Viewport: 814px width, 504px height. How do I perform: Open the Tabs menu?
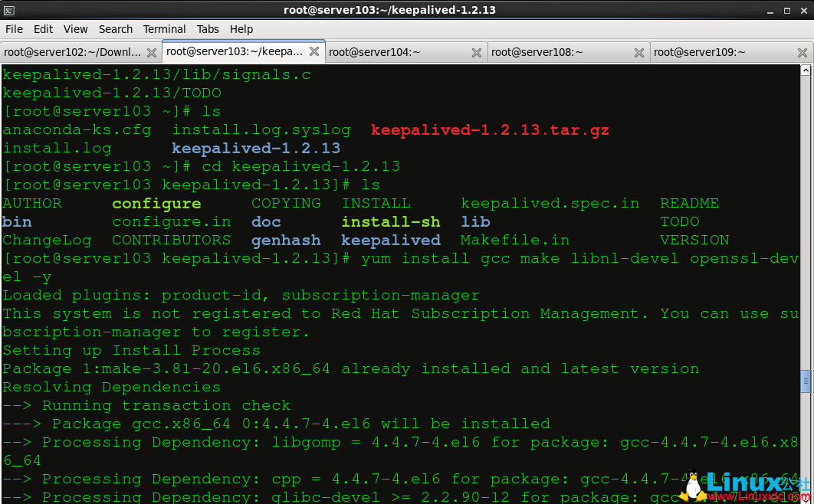tap(207, 29)
